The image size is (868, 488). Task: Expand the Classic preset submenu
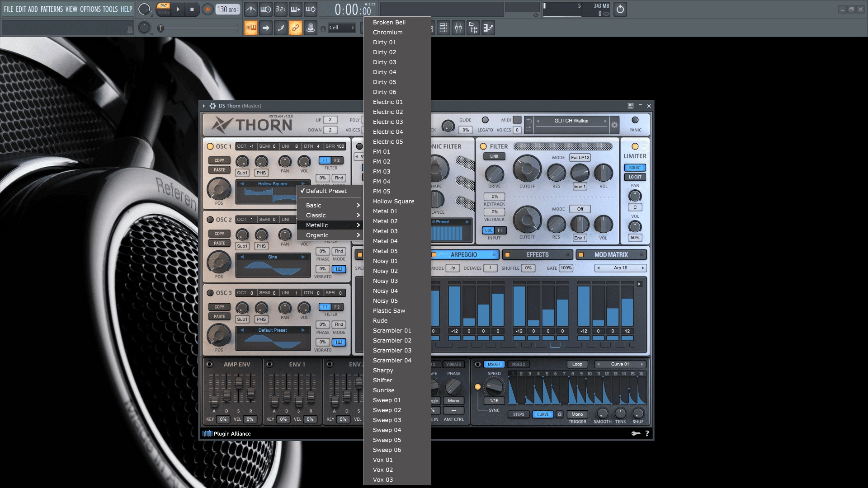pos(330,215)
